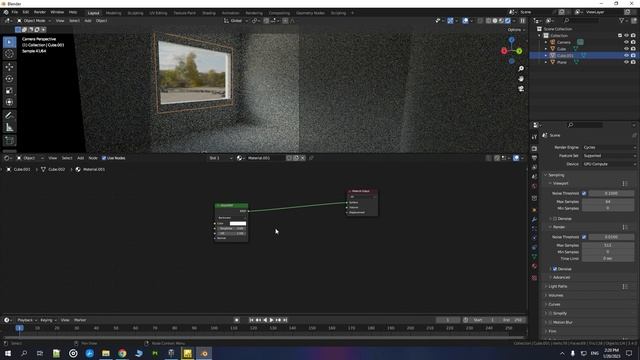Switch to solid viewport shading icon

tap(495, 20)
